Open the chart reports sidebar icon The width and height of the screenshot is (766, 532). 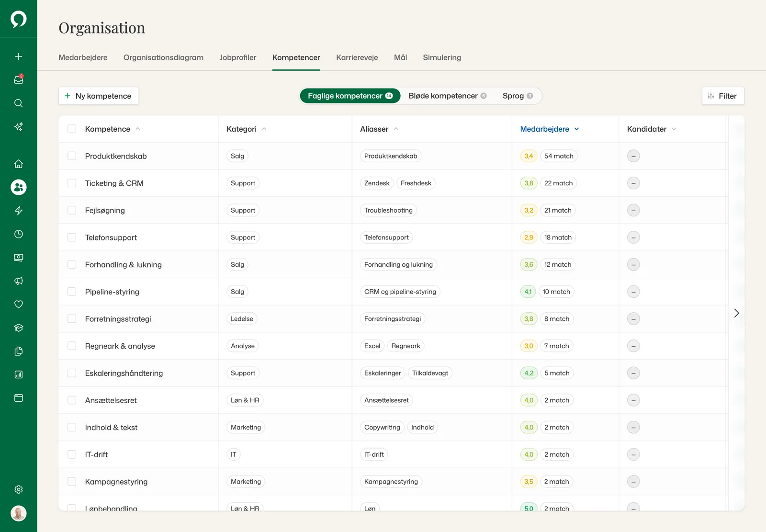click(x=19, y=375)
